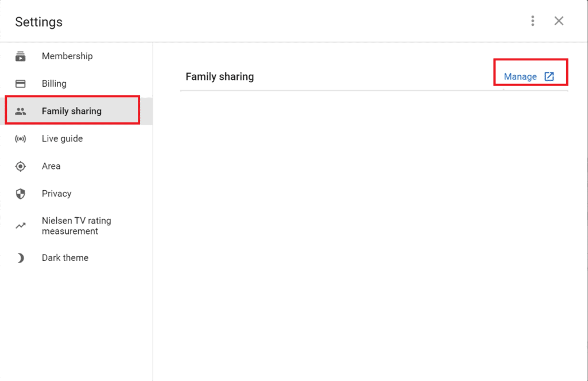Click the Family sharing people icon
The width and height of the screenshot is (588, 381).
[21, 110]
